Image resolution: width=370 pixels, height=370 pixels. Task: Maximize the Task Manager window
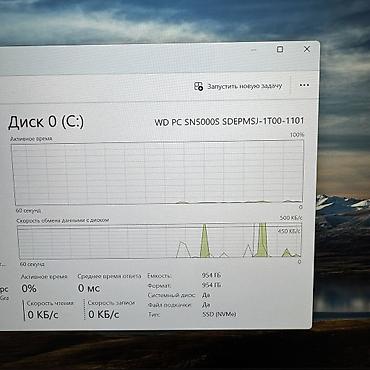point(280,49)
